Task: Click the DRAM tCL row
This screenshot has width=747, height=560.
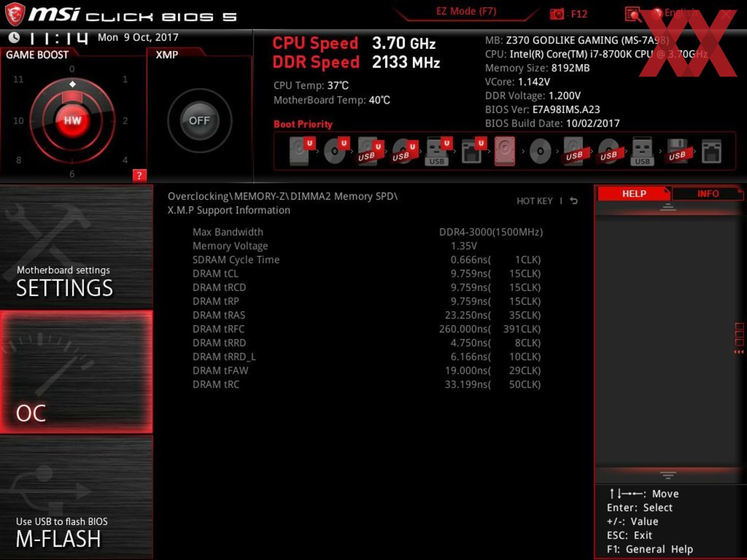Action: point(367,273)
